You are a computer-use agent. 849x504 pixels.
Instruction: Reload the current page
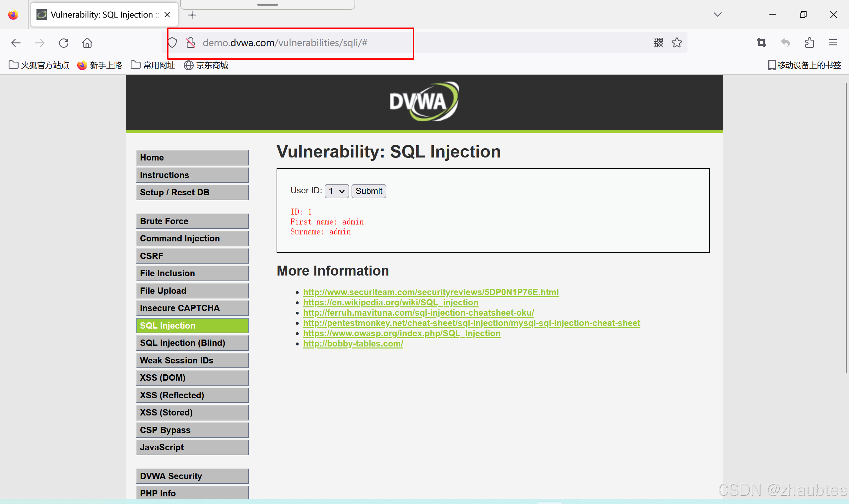click(64, 43)
